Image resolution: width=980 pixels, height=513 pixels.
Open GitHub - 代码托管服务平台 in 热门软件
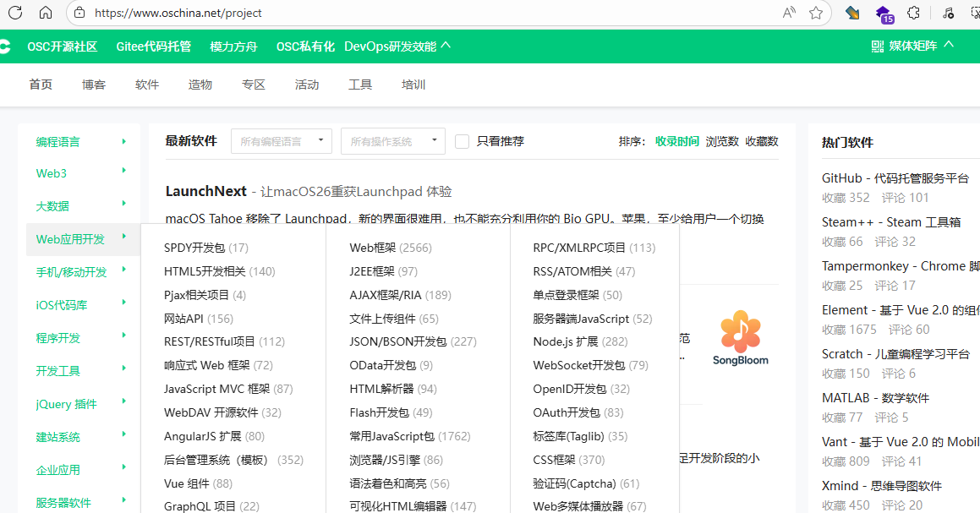pos(895,178)
